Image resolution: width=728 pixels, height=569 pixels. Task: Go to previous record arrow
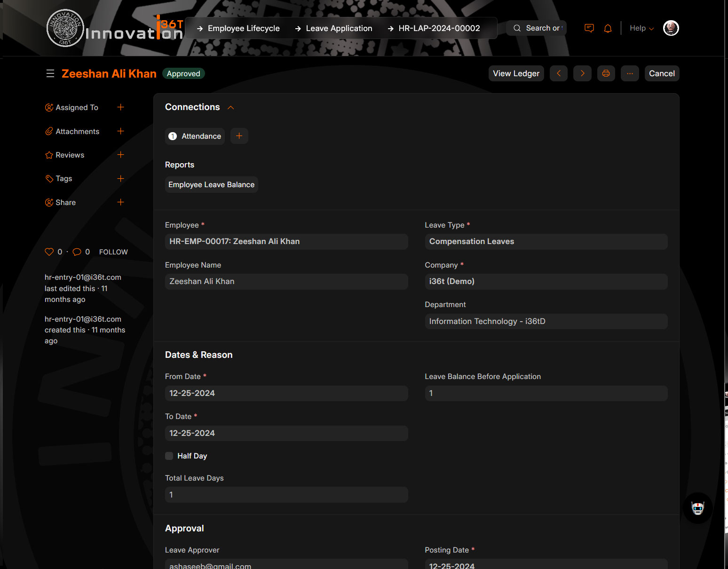[559, 73]
